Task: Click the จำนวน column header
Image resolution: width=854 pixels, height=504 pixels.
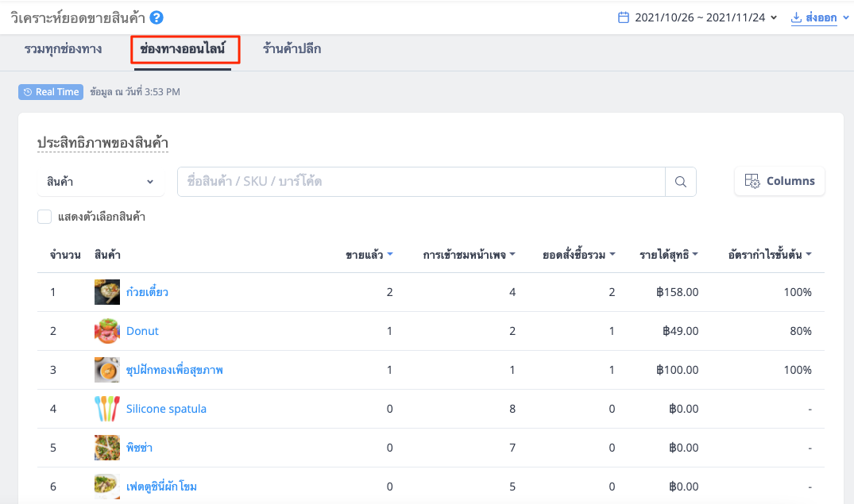Action: (65, 255)
